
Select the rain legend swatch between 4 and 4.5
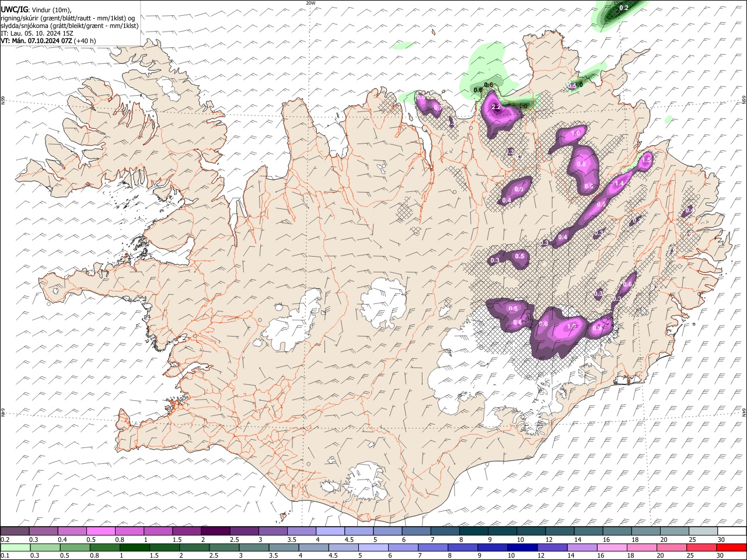(313, 547)
